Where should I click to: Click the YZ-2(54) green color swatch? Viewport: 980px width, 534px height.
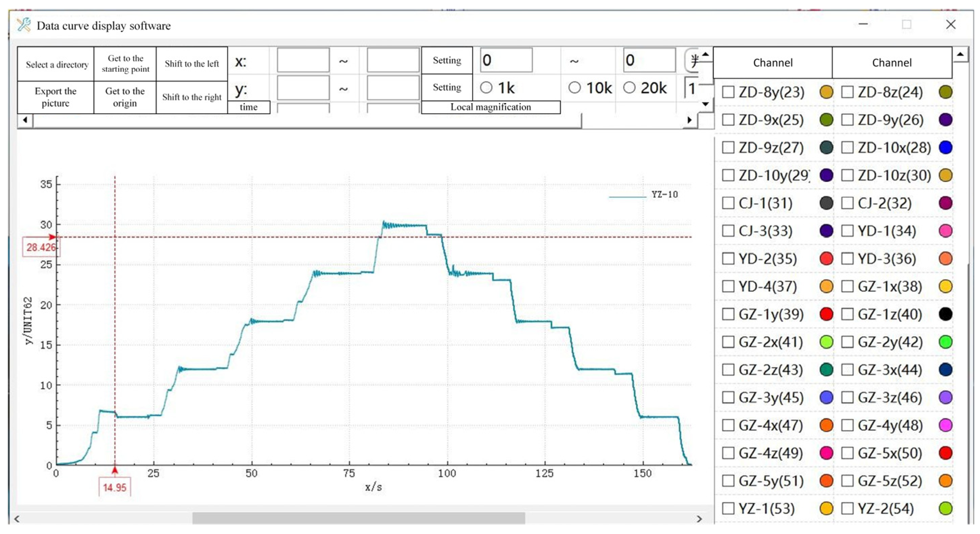[x=945, y=509]
